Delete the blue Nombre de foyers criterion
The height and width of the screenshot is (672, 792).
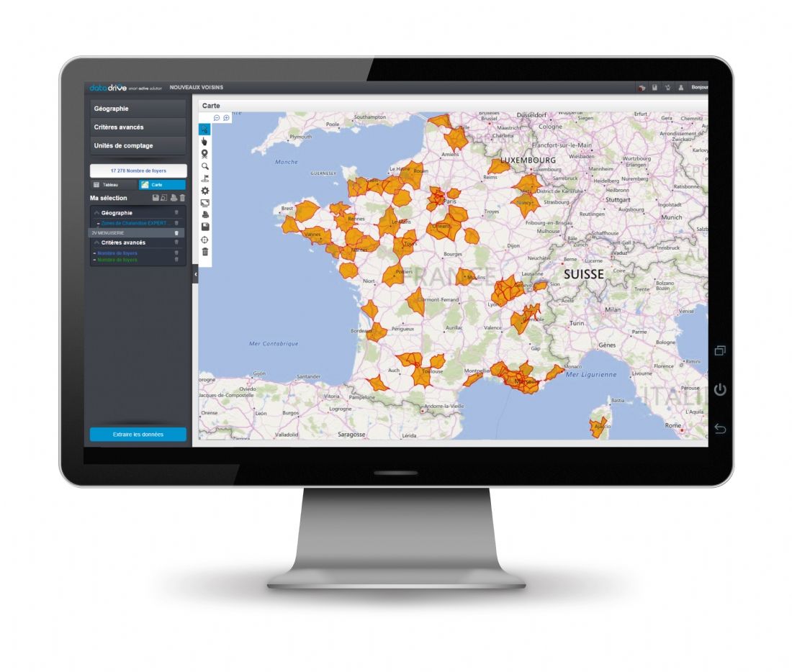point(176,253)
